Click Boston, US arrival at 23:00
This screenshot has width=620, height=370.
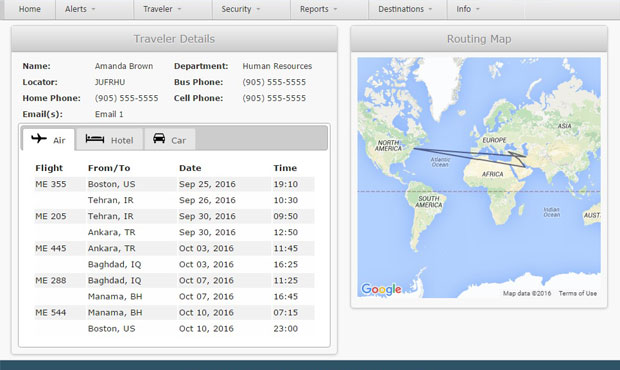(112, 328)
